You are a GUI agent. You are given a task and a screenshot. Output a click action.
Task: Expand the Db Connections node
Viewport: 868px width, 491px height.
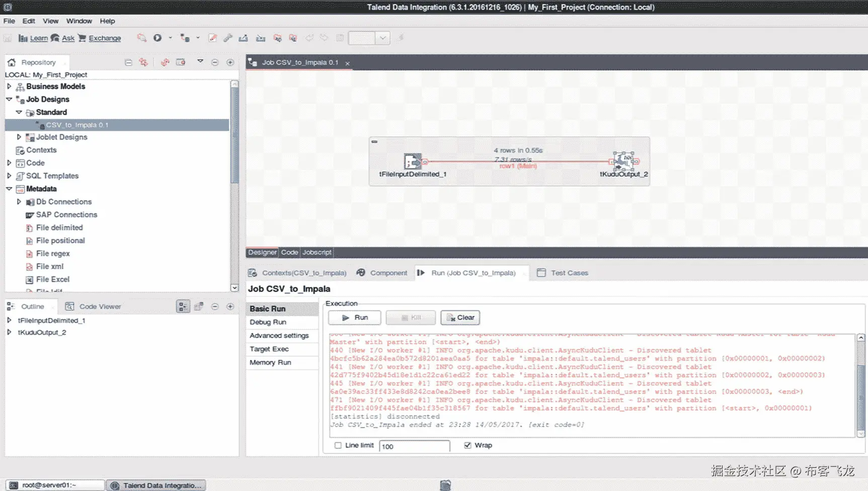point(19,202)
